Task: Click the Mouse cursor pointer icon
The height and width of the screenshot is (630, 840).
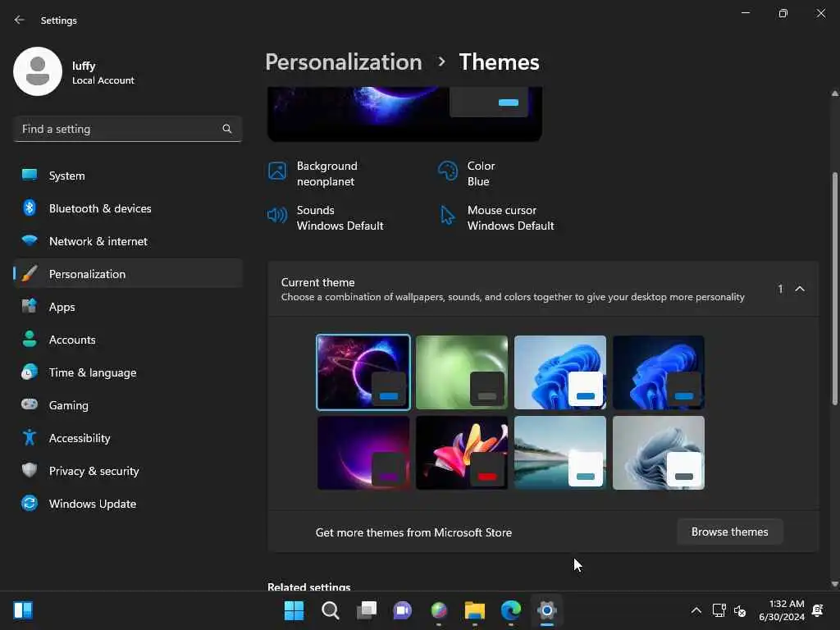Action: pyautogui.click(x=447, y=216)
